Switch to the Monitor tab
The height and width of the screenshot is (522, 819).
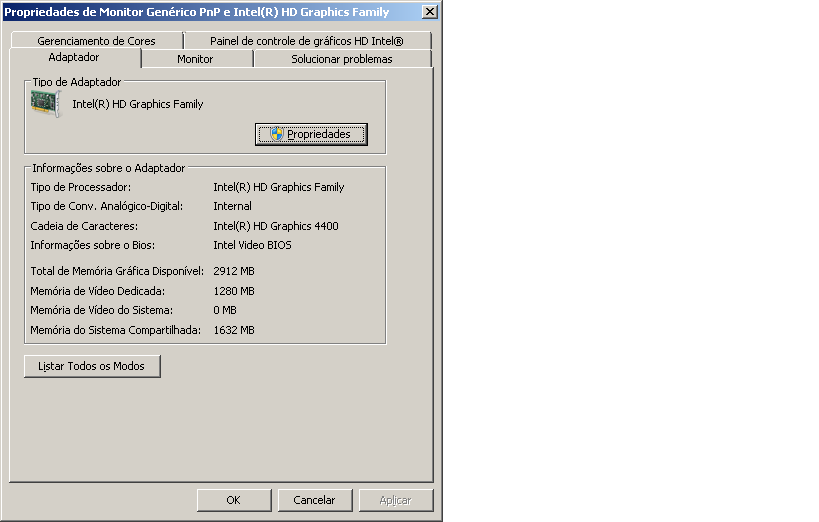point(195,59)
